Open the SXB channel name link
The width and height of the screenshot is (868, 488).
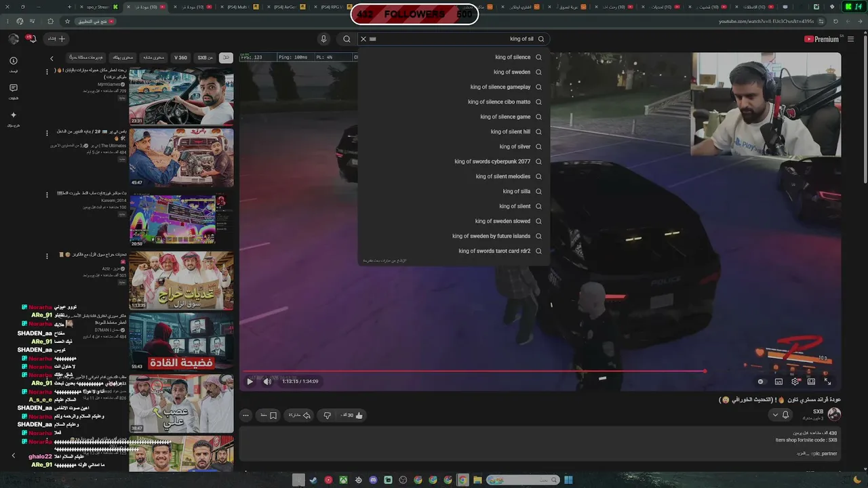[x=818, y=411]
